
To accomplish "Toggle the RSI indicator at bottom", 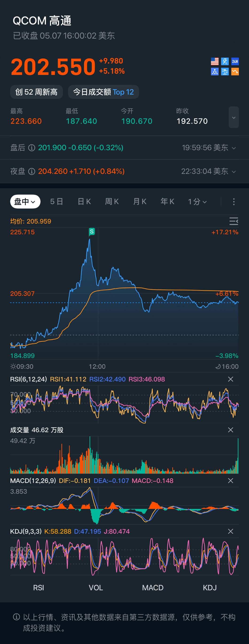I will tap(39, 588).
